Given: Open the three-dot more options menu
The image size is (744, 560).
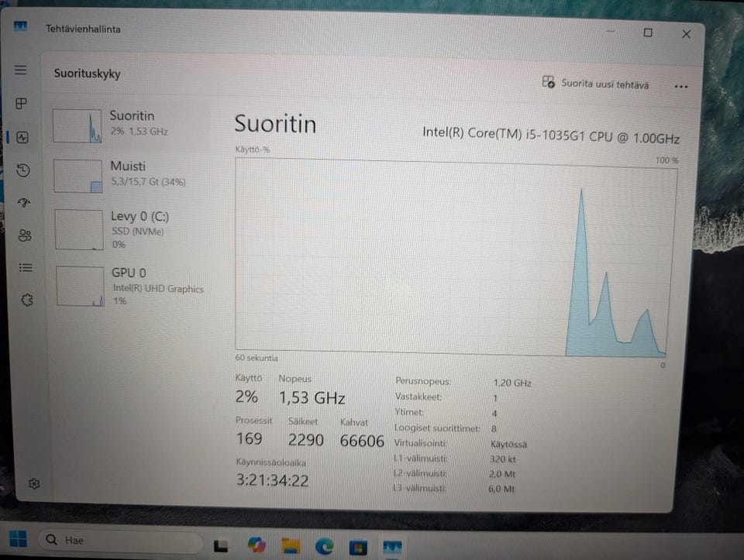Looking at the screenshot, I should (681, 87).
